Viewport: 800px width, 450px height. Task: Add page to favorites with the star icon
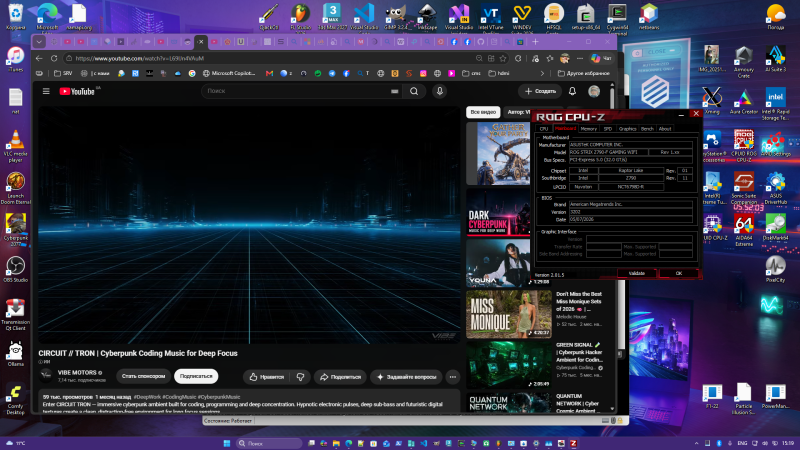click(x=503, y=58)
